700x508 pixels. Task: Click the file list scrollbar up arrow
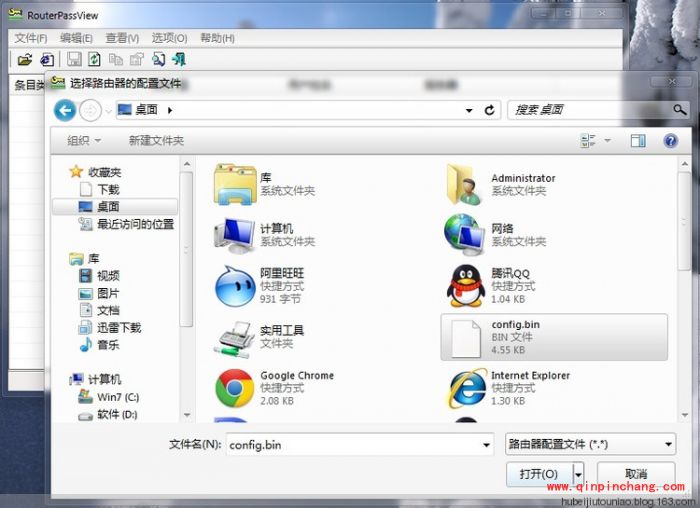pos(685,165)
